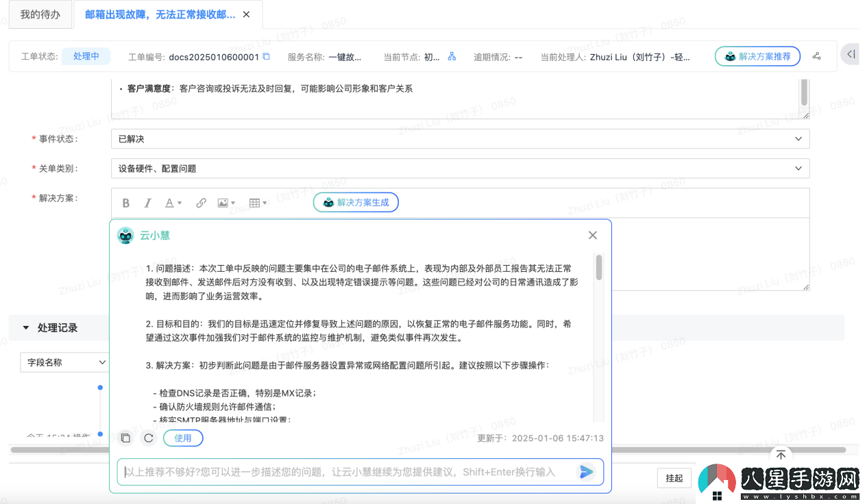Click the 处理中 status badge
867x504 pixels.
[x=86, y=56]
